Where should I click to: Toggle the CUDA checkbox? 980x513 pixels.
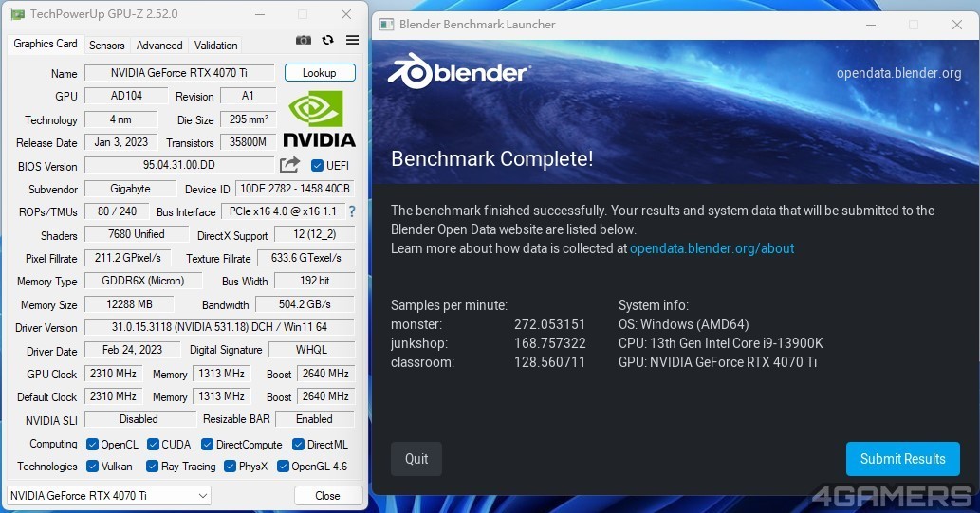[153, 445]
